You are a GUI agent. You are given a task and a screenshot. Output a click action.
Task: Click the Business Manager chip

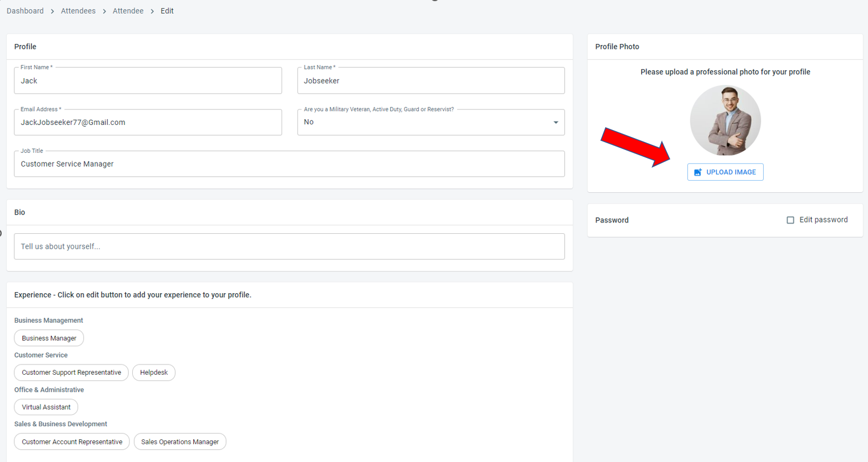(49, 338)
